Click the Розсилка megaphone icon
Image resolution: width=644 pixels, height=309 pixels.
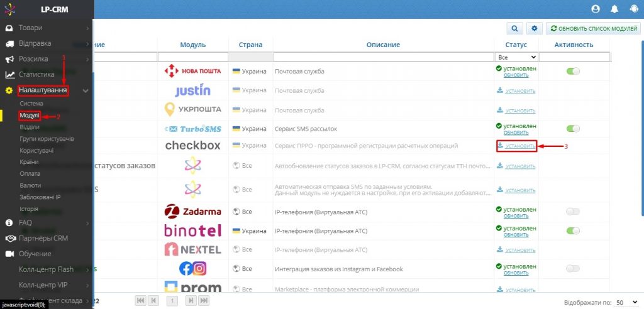pos(9,59)
